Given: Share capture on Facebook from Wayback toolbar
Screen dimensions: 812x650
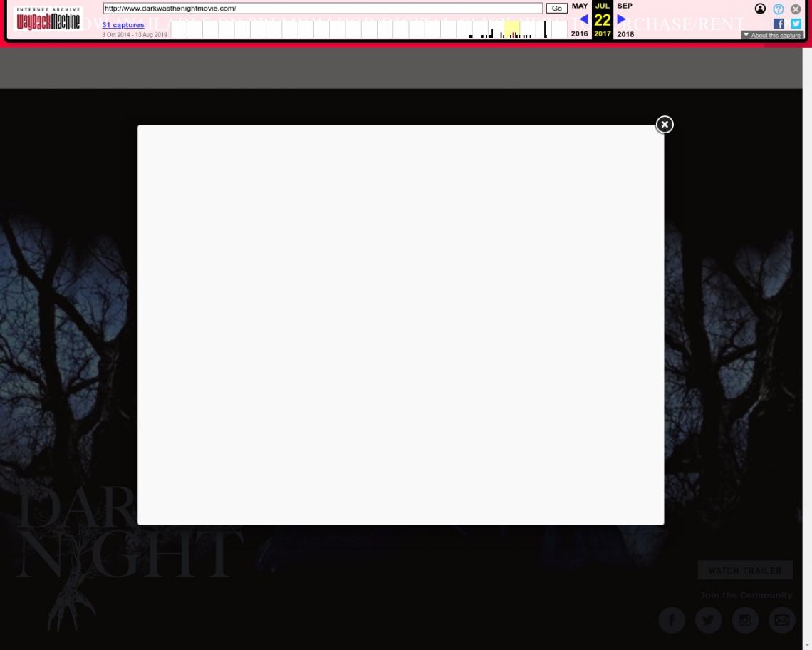Looking at the screenshot, I should point(779,24).
